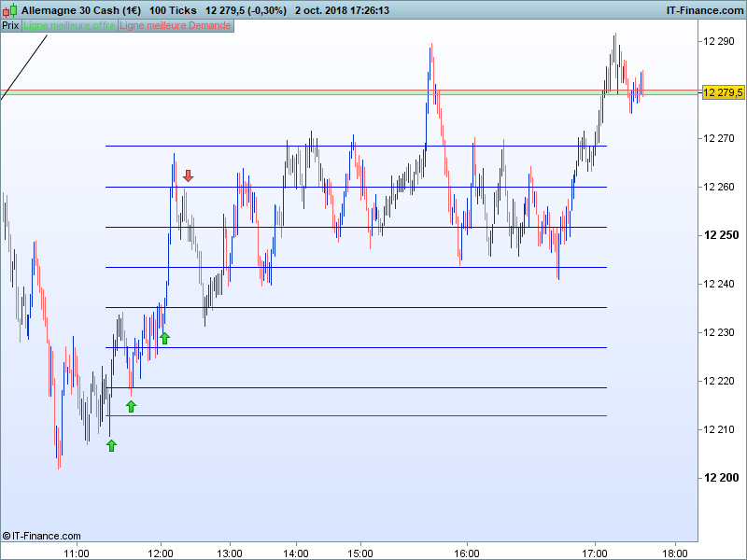Click the topmost blue horizontal level line
747x560 pixels.
tap(356, 147)
